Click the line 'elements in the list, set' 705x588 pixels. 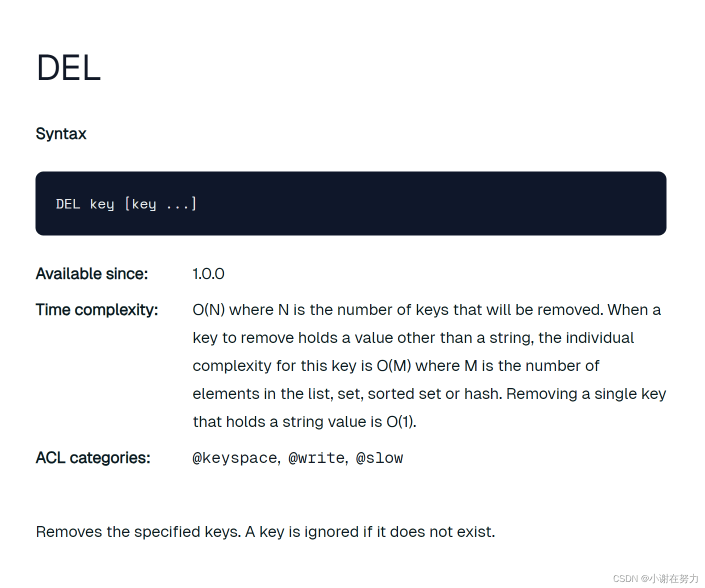pyautogui.click(x=429, y=394)
